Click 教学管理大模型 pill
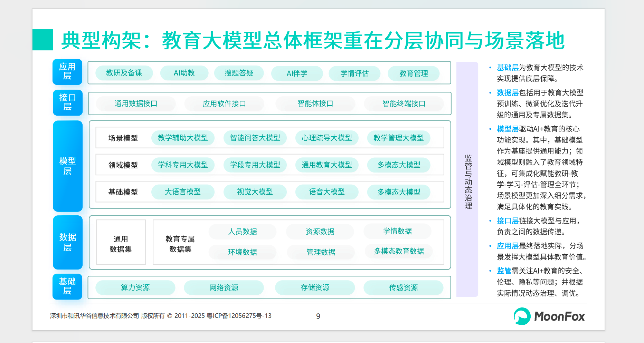The width and height of the screenshot is (644, 343). (399, 138)
